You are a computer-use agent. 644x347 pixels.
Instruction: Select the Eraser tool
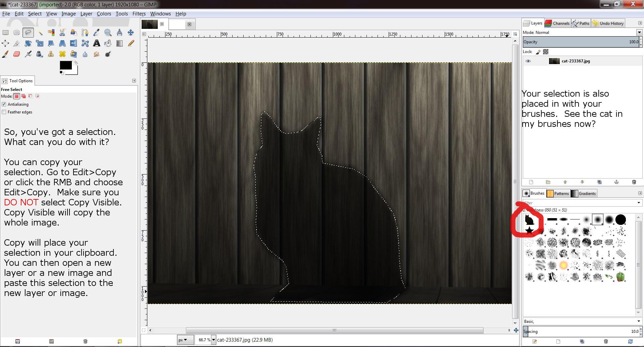click(x=16, y=54)
